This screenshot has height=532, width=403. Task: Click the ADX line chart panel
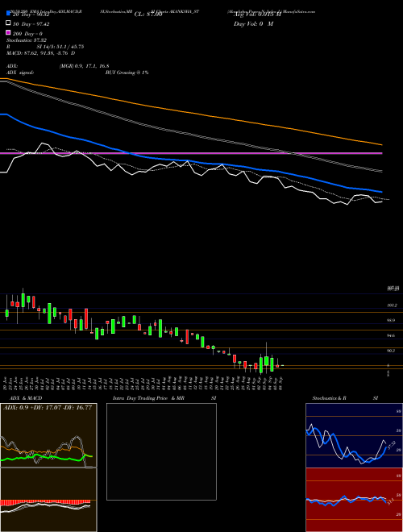[x=48, y=435]
